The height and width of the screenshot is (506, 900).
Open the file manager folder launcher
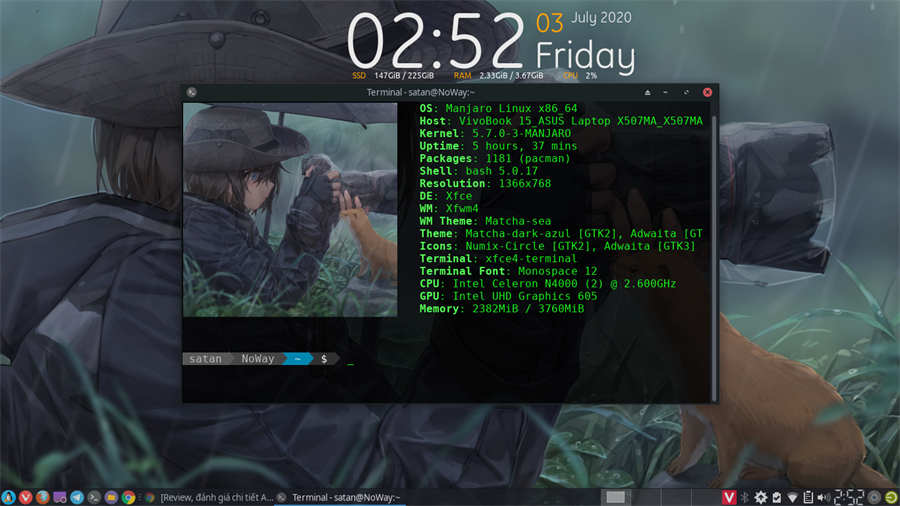(111, 497)
